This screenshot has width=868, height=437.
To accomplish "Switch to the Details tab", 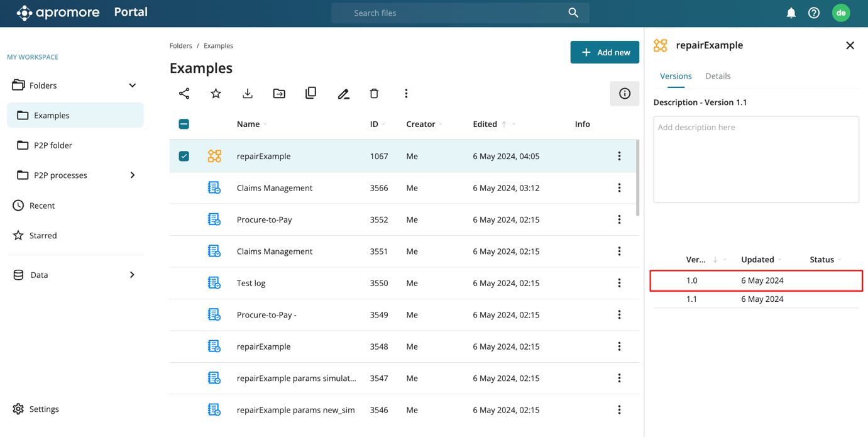I will 717,76.
